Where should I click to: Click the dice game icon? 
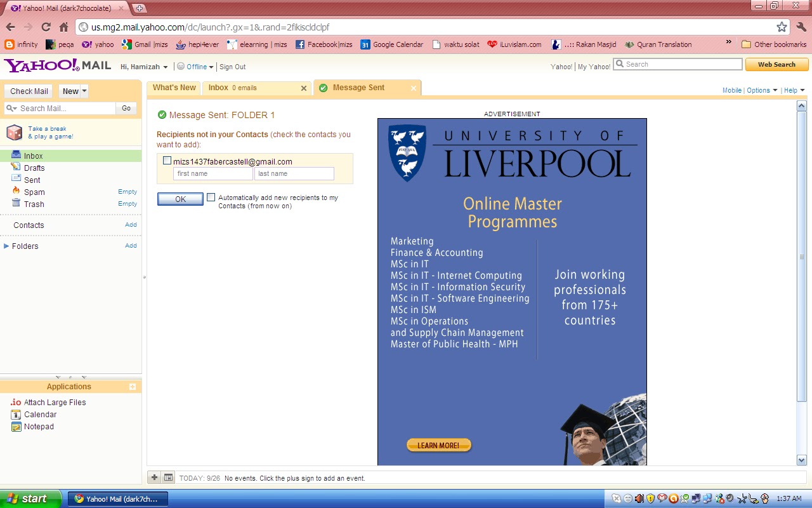(x=14, y=132)
